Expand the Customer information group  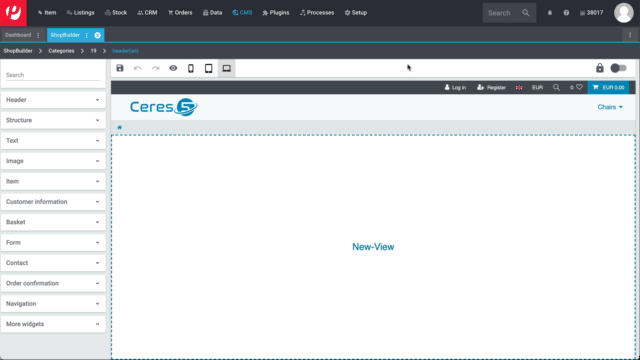click(53, 202)
